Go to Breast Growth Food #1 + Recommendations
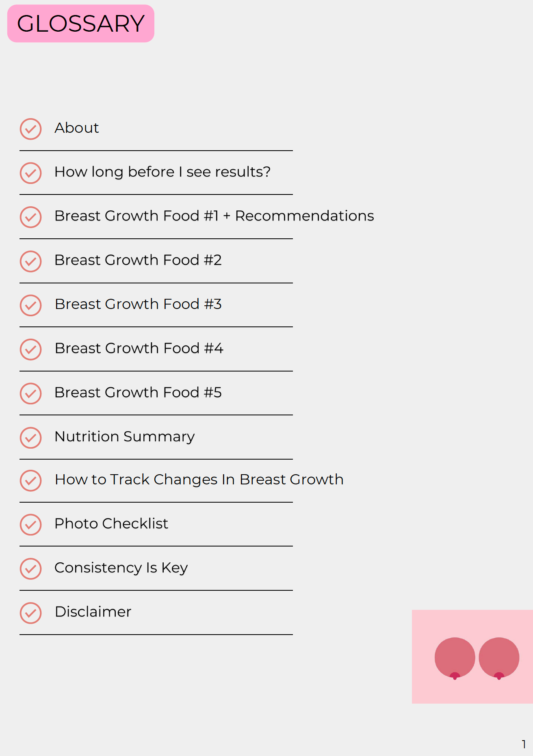 tap(214, 216)
